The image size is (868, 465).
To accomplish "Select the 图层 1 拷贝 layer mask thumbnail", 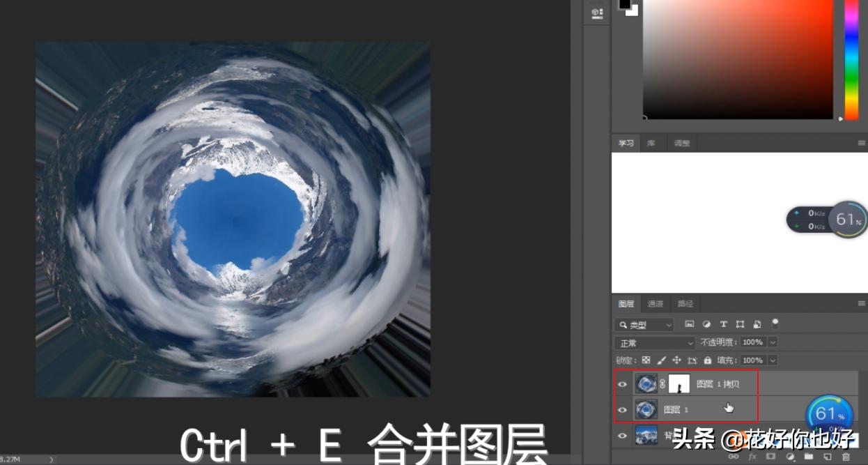I will click(679, 383).
